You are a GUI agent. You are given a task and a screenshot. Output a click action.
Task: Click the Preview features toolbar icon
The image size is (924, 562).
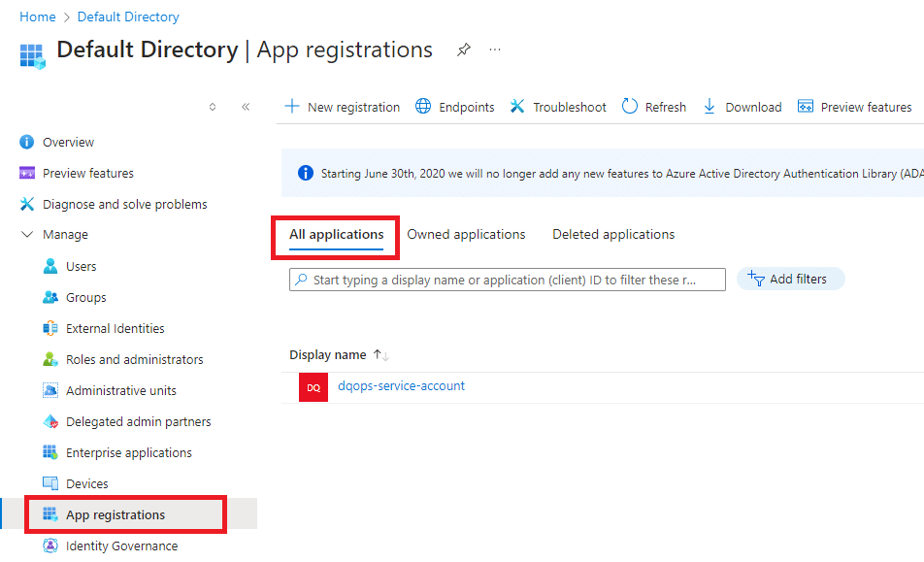(806, 106)
